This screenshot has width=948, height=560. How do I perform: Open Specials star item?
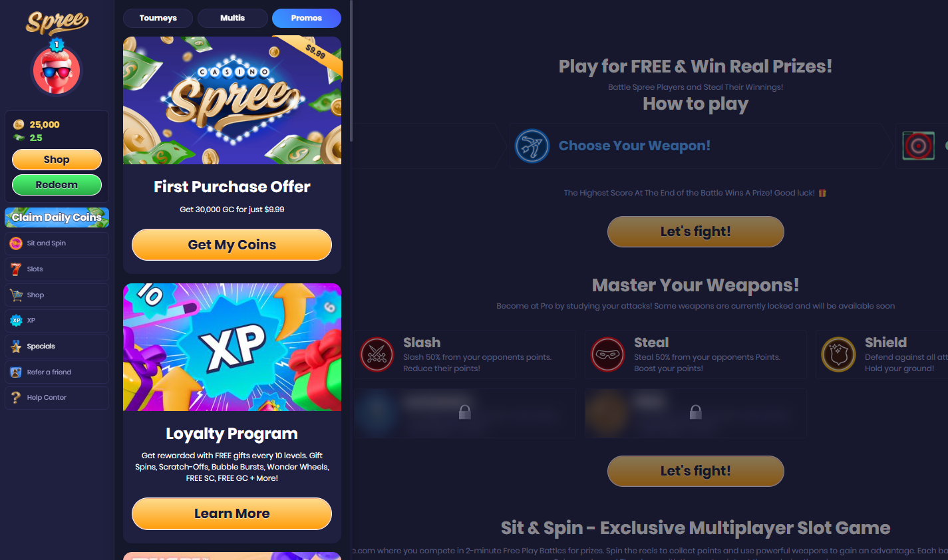16,347
